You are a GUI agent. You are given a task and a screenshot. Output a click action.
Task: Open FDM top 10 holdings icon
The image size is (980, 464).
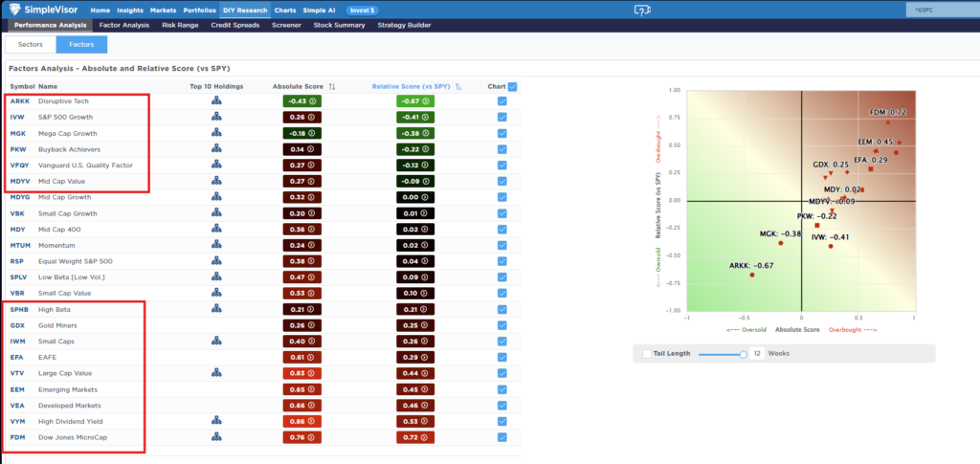(216, 437)
